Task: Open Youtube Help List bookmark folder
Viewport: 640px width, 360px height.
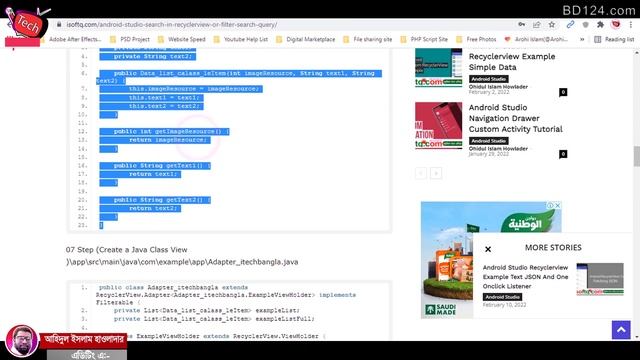Action: (x=241, y=39)
